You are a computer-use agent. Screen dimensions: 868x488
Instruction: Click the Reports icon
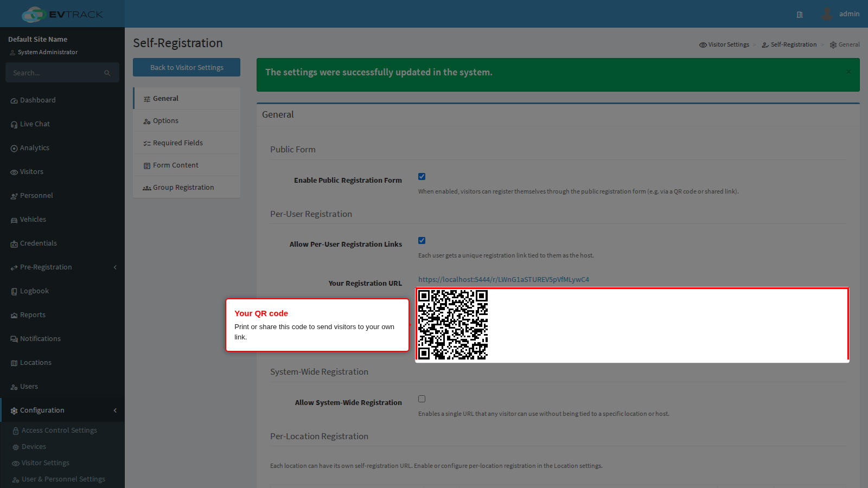14,316
